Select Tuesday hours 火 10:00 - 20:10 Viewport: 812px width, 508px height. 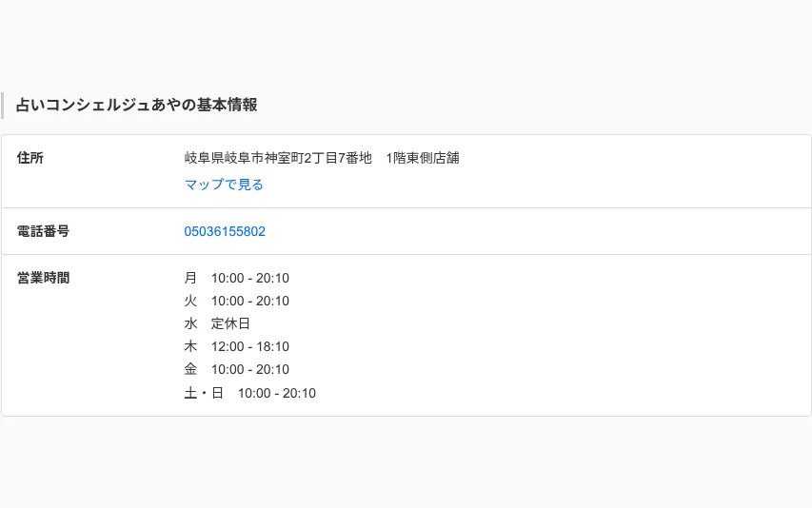click(x=237, y=301)
